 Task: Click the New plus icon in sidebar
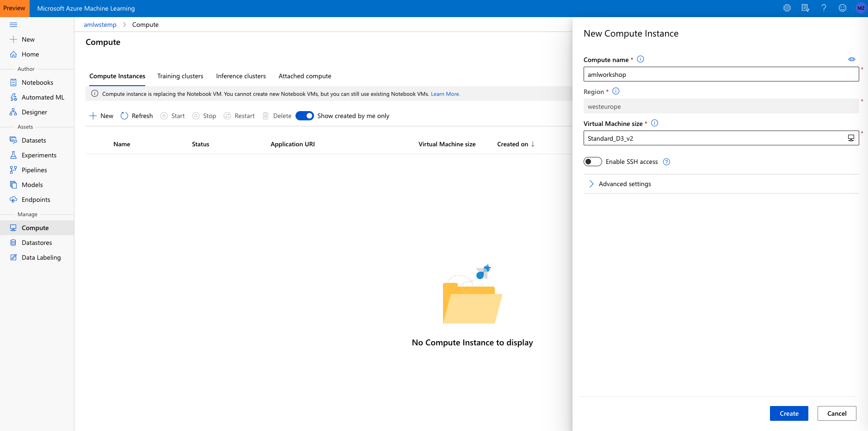coord(13,39)
